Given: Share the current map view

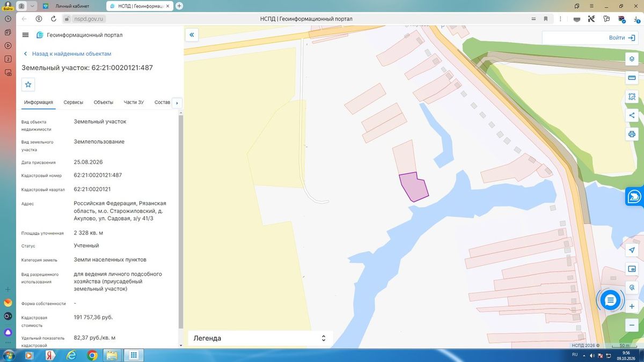Looking at the screenshot, I should [632, 115].
